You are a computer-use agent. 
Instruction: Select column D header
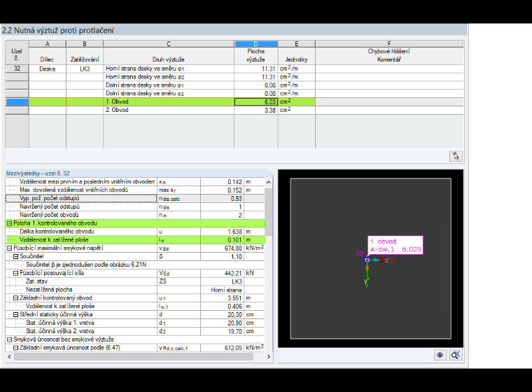click(255, 44)
